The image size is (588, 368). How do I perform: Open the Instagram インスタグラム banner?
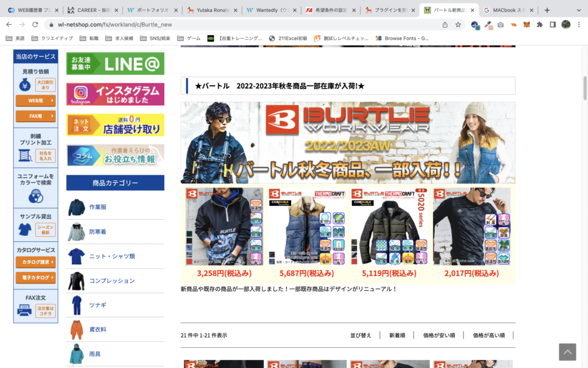115,94
